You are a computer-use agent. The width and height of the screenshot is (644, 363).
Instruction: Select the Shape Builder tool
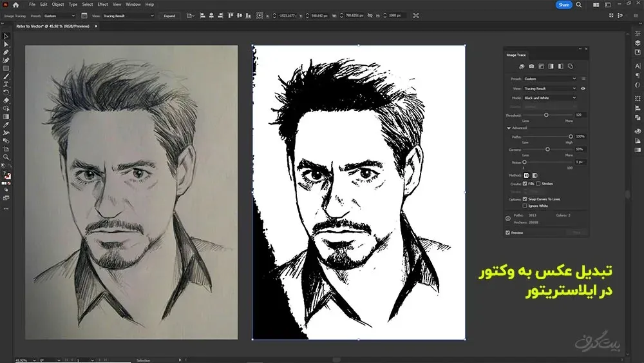(6, 108)
